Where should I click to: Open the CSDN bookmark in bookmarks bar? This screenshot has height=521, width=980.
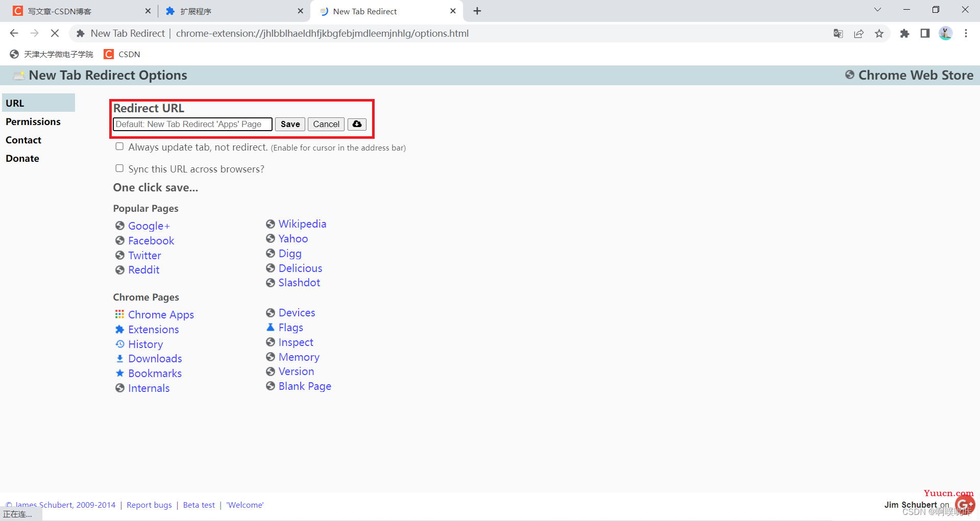[x=122, y=54]
